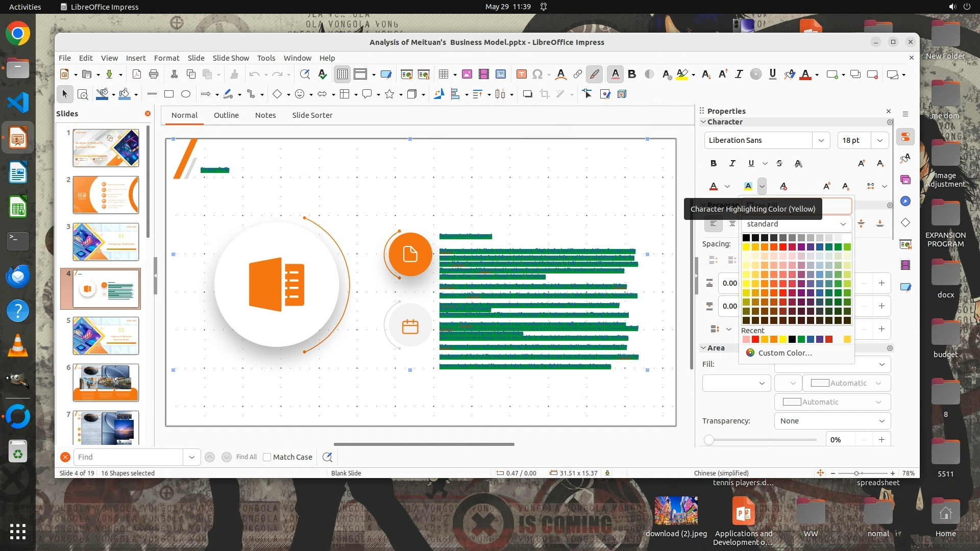
Task: Open the Gallery sidebar icon
Action: coord(905,180)
